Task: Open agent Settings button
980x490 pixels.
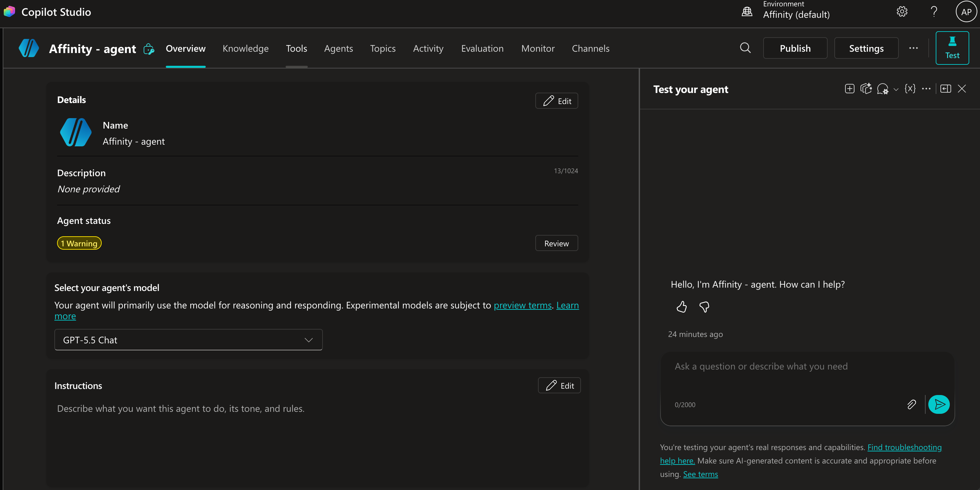Action: click(x=866, y=48)
